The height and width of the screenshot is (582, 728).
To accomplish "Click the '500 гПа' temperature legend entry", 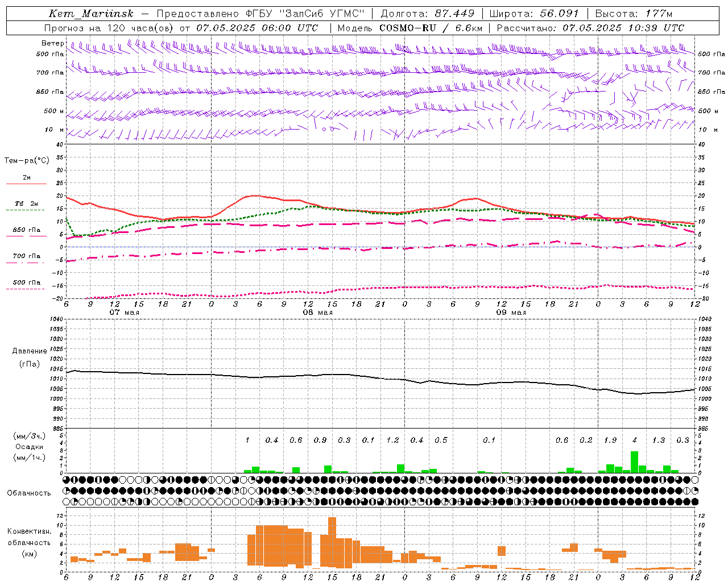I will point(26,282).
